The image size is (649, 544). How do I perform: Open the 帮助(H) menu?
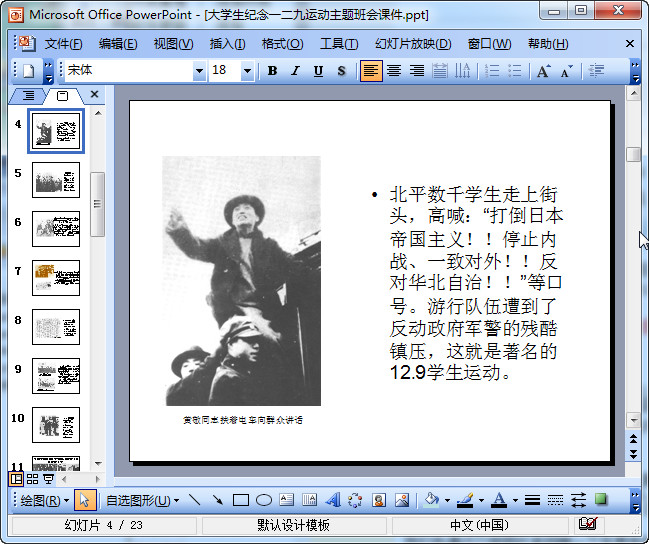coord(548,43)
